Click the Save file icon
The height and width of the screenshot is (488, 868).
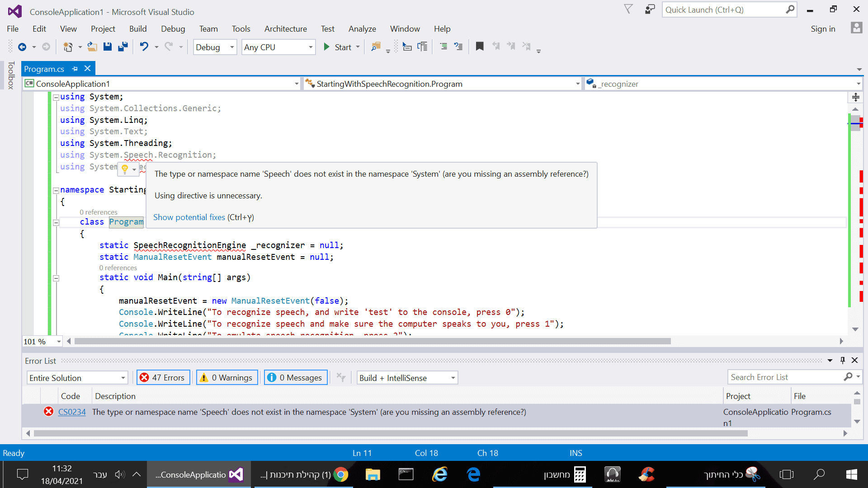(108, 47)
